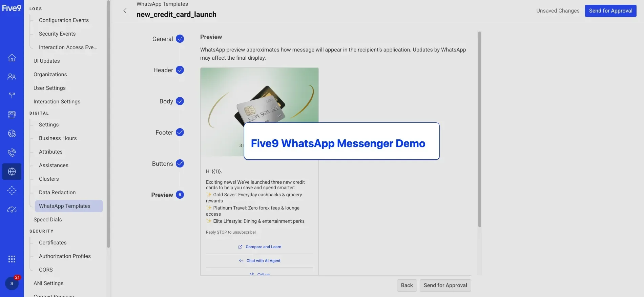644x297 pixels.
Task: Click Send for Approval in top bar
Action: [x=610, y=11]
